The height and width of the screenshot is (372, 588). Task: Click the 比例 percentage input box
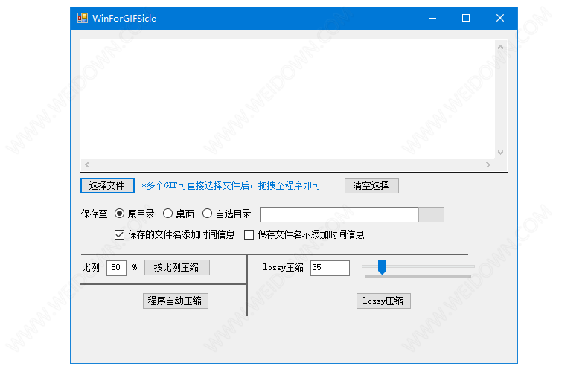point(116,267)
